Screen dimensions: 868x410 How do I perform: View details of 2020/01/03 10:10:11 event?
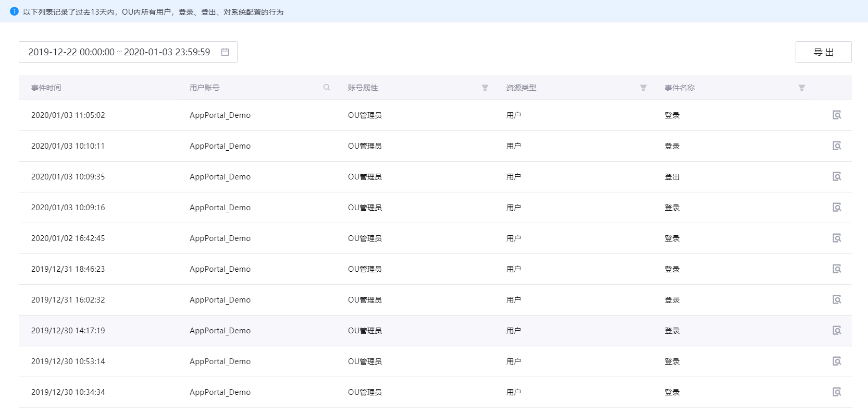point(837,146)
